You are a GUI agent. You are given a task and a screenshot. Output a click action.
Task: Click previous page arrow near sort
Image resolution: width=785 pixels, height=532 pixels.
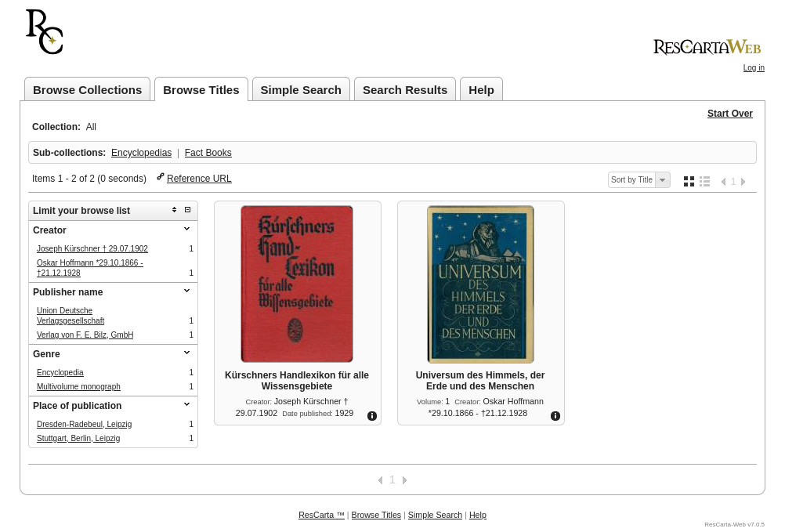(723, 182)
